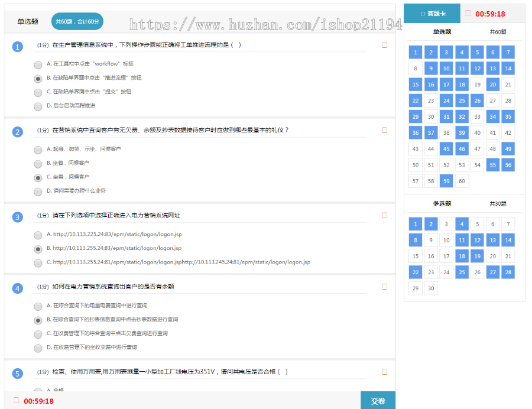Click the mark icon beside question 2
Screen dimensions: 532x409
point(385,129)
